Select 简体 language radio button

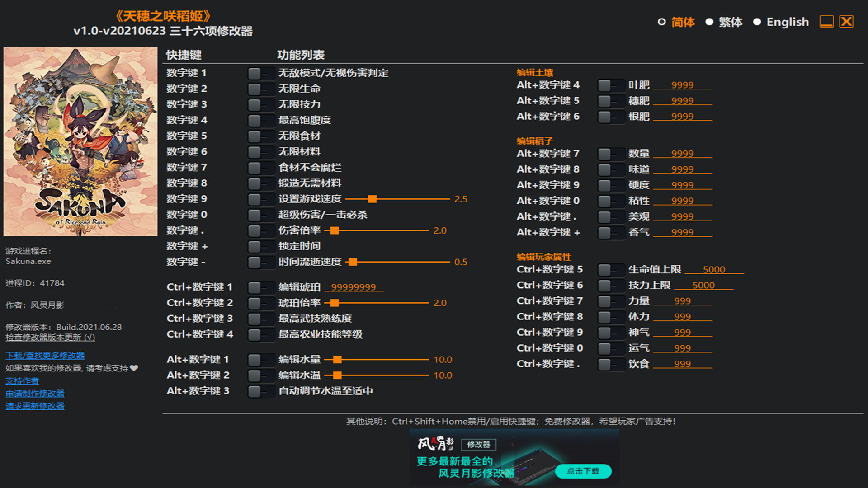662,22
